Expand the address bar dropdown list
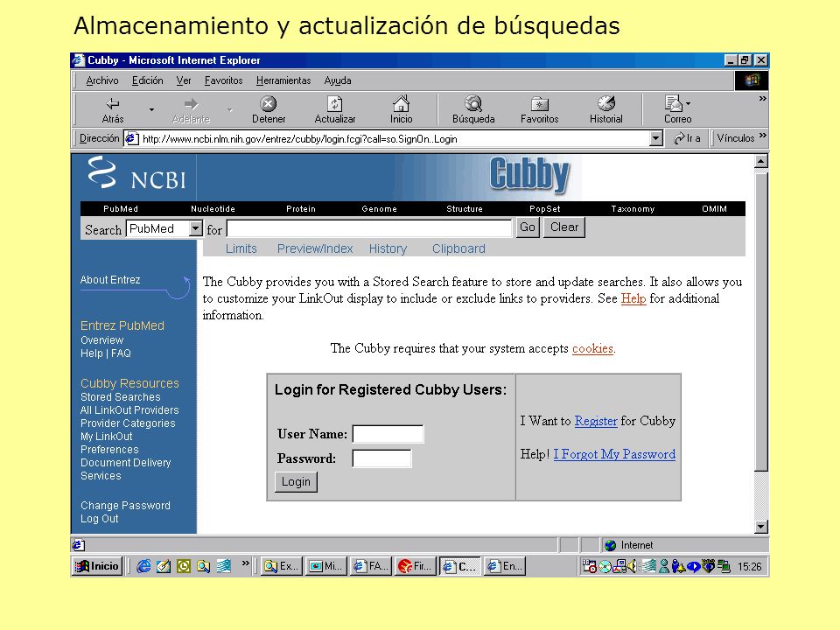Screen dimensions: 840x630 pos(656,138)
